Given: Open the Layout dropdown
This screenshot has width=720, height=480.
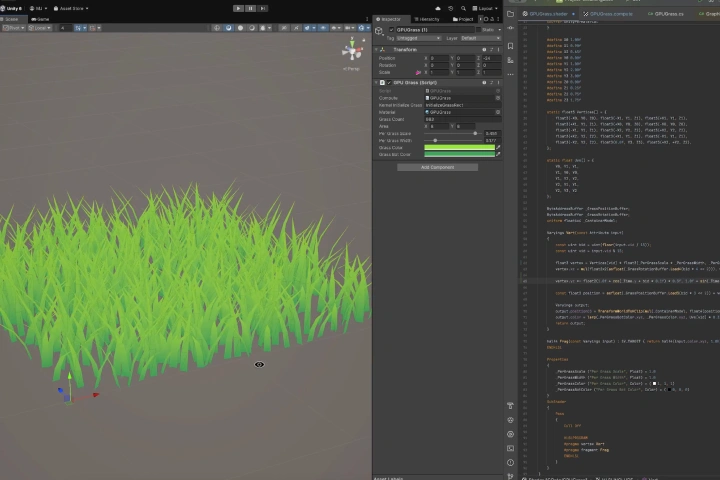Looking at the screenshot, I should click(485, 8).
